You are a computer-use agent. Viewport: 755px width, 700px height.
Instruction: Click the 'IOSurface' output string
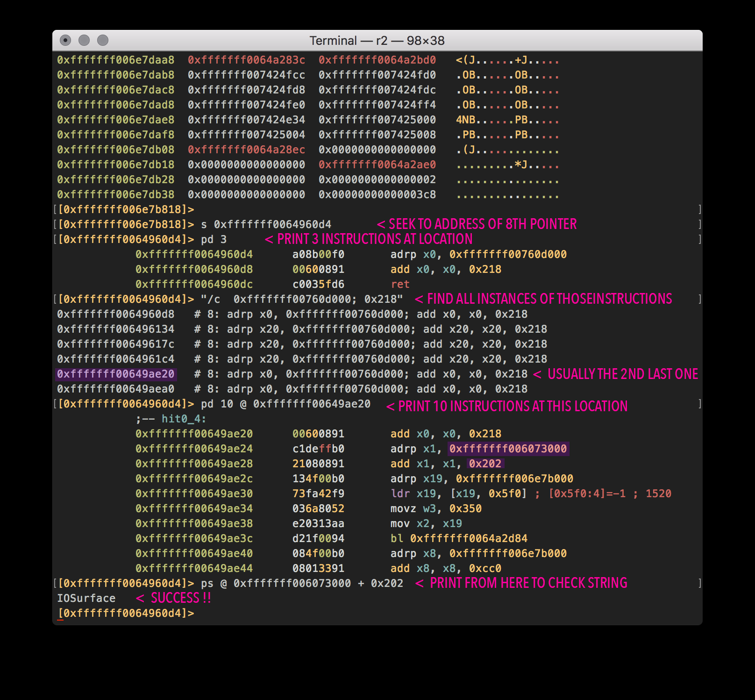pyautogui.click(x=86, y=599)
